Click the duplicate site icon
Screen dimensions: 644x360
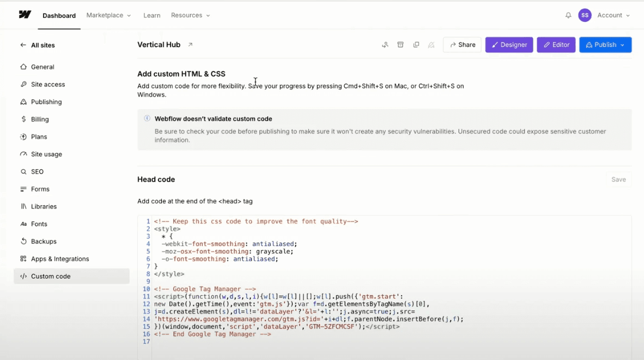[x=416, y=44]
